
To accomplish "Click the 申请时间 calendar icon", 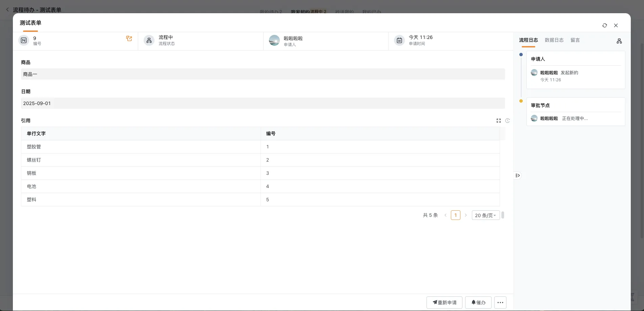I will (399, 40).
